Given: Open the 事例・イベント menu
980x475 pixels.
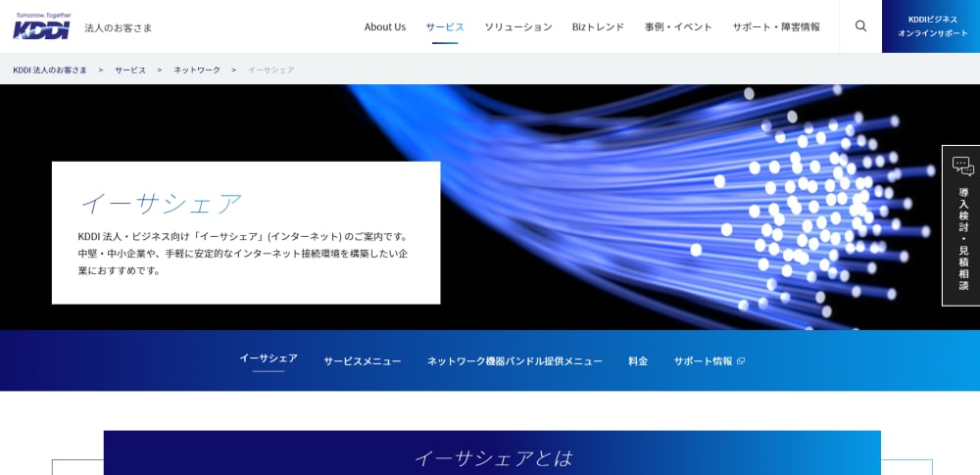Looking at the screenshot, I should [x=678, y=26].
